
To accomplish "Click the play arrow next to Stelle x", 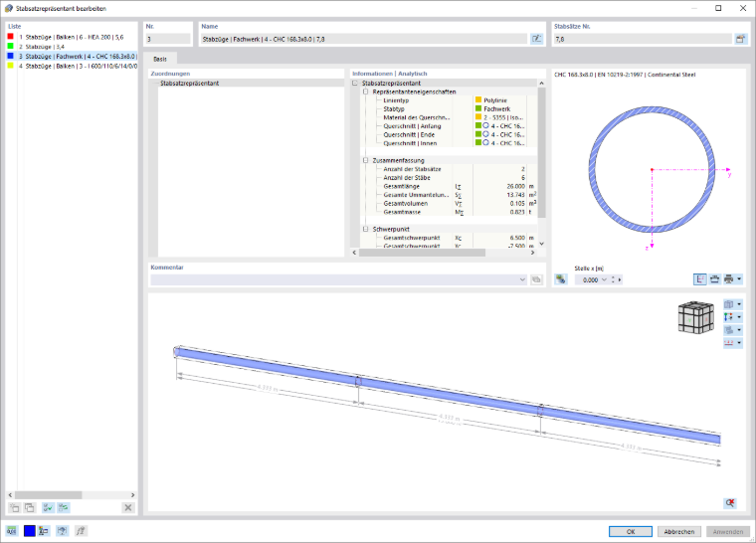I will 620,279.
